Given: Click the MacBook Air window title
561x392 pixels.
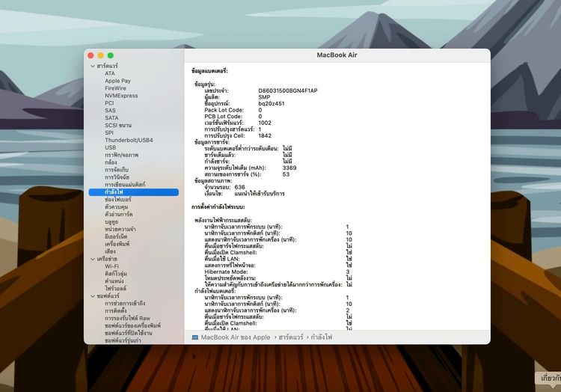Looking at the screenshot, I should click(x=337, y=55).
